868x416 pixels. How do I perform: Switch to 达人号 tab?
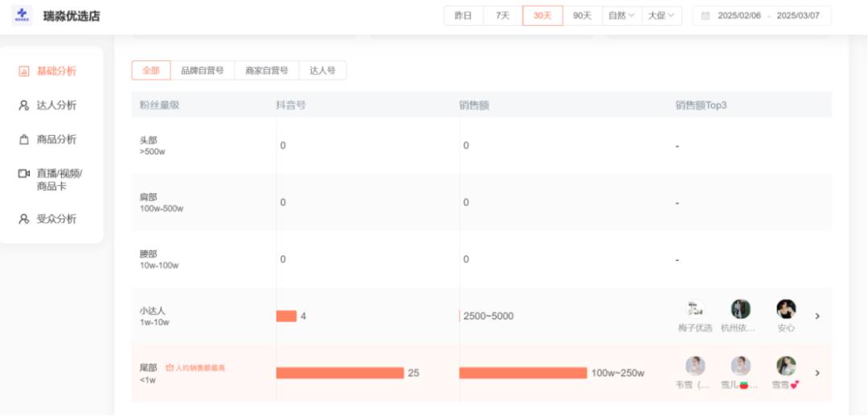[322, 71]
